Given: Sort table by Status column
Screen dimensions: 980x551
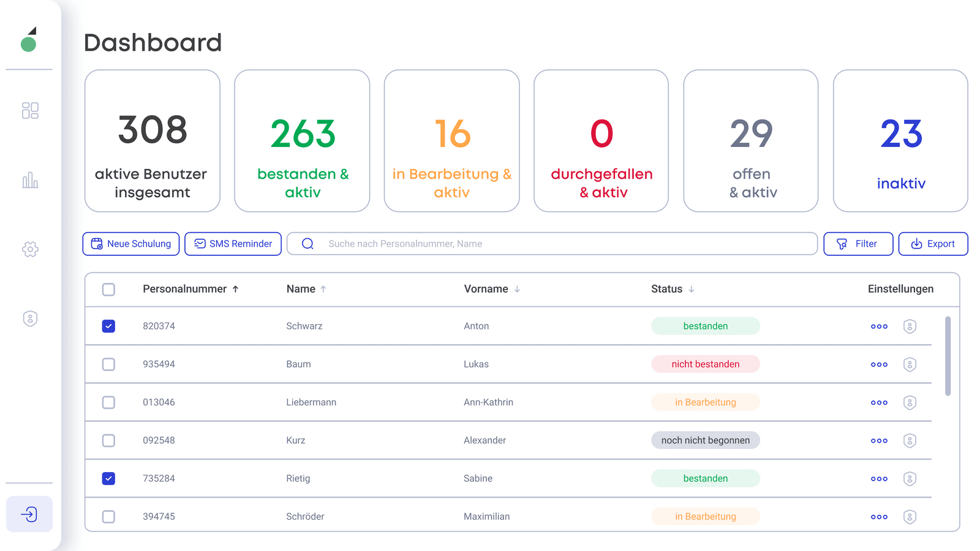Looking at the screenshot, I should click(672, 289).
